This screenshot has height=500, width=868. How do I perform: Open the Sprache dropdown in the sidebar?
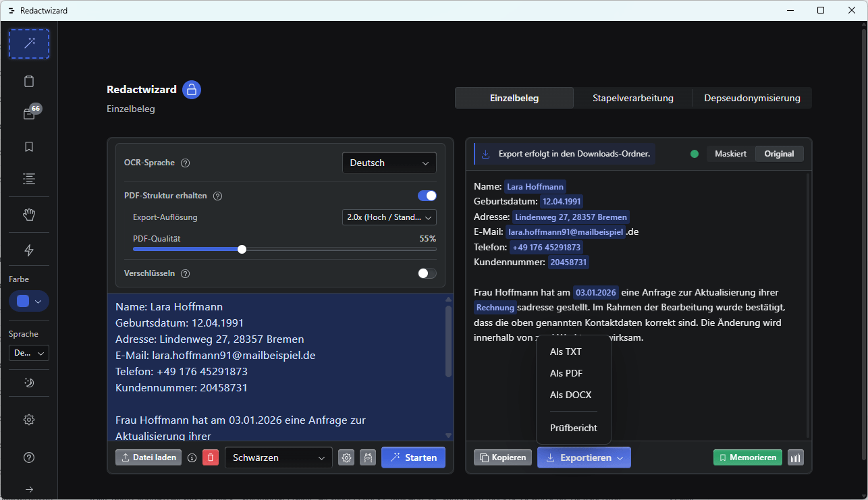(29, 353)
